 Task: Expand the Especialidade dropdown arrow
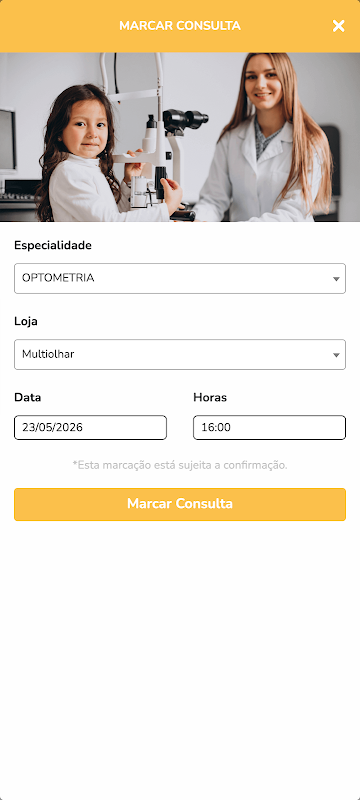pyautogui.click(x=336, y=279)
